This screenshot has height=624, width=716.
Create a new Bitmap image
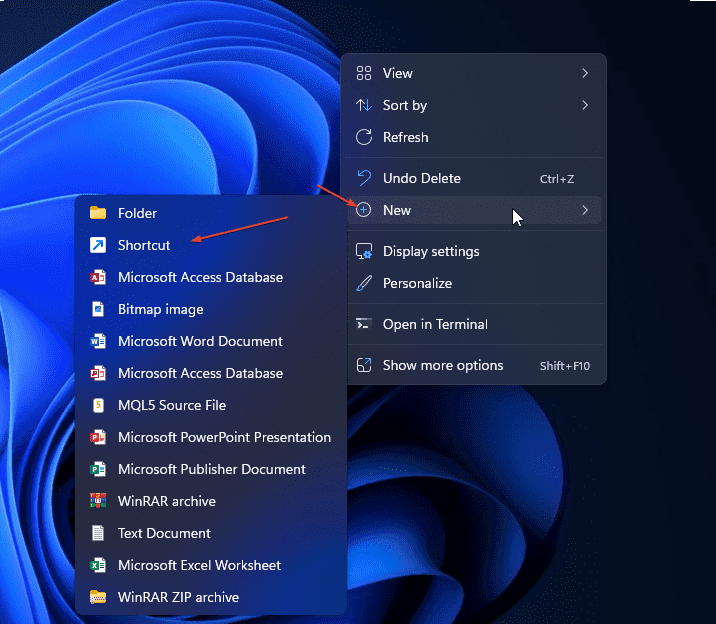(x=160, y=309)
